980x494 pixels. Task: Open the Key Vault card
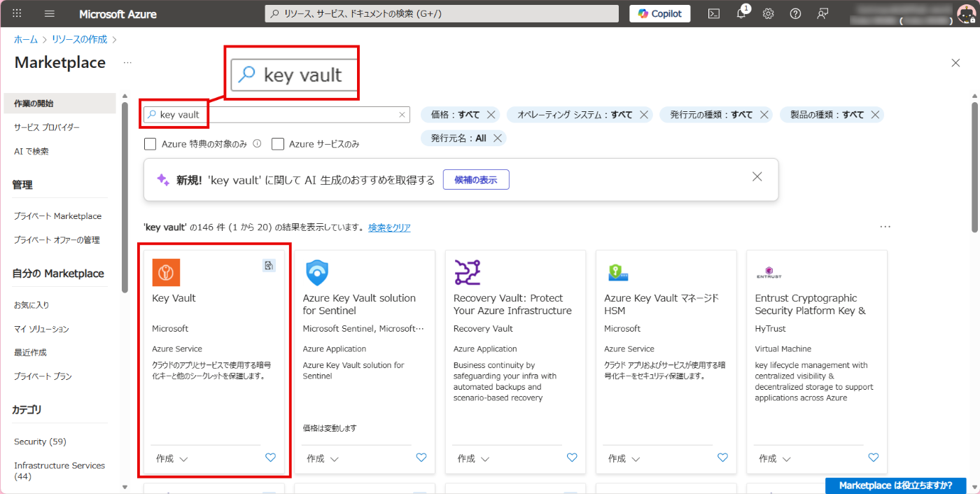coord(214,362)
